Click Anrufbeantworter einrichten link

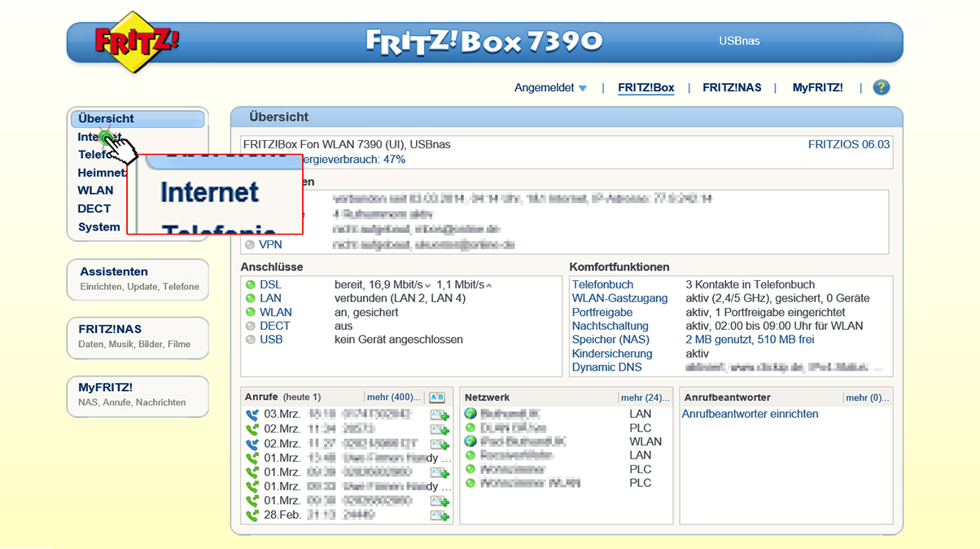click(x=750, y=414)
